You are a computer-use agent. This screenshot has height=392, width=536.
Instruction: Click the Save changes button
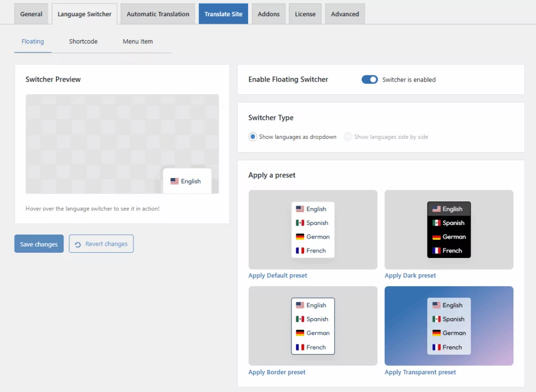[39, 244]
